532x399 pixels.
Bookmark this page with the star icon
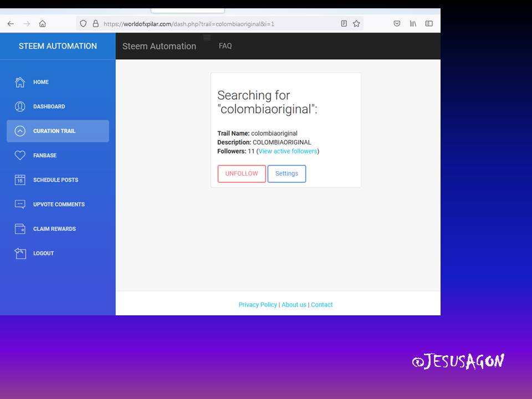pyautogui.click(x=356, y=24)
